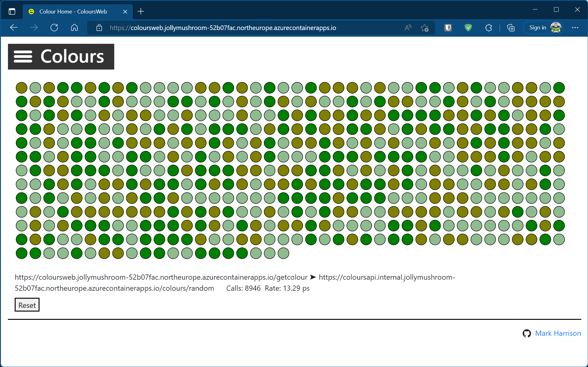Add page to favorites star icon
The width and height of the screenshot is (588, 367).
pos(424,28)
